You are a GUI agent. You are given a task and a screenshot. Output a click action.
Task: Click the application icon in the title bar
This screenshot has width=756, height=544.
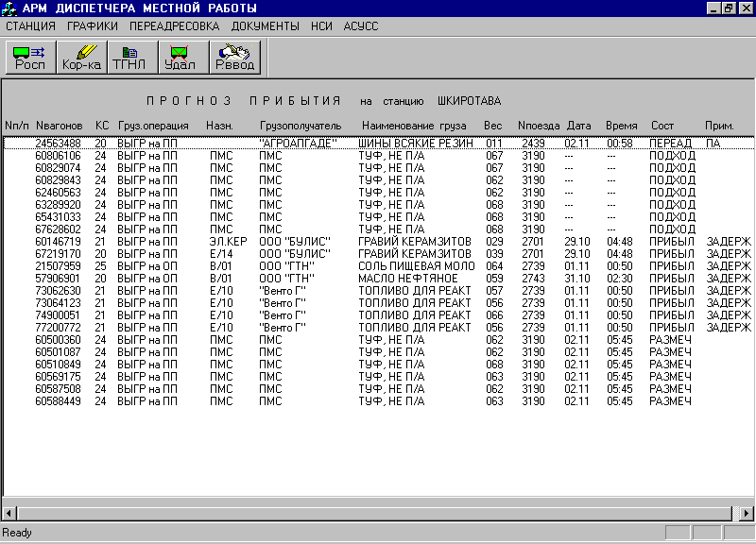(x=9, y=8)
